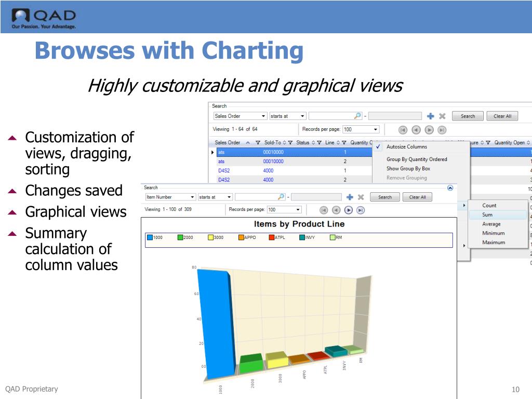Click the teal INVY legend swatch
The image size is (532, 399).
click(x=302, y=237)
